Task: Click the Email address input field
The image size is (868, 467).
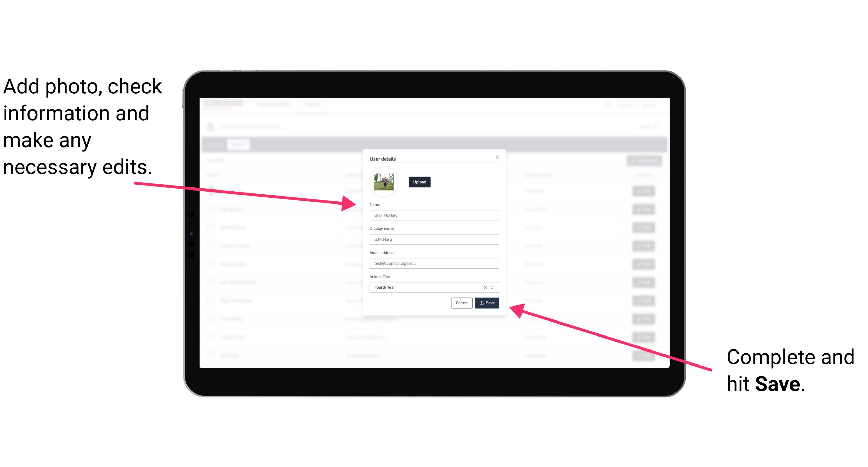Action: [x=434, y=264]
